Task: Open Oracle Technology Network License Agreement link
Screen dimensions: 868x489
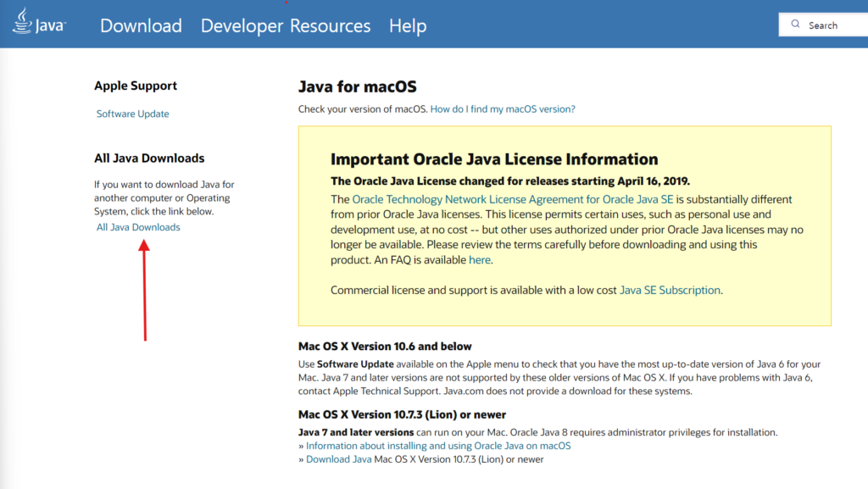Action: [513, 199]
